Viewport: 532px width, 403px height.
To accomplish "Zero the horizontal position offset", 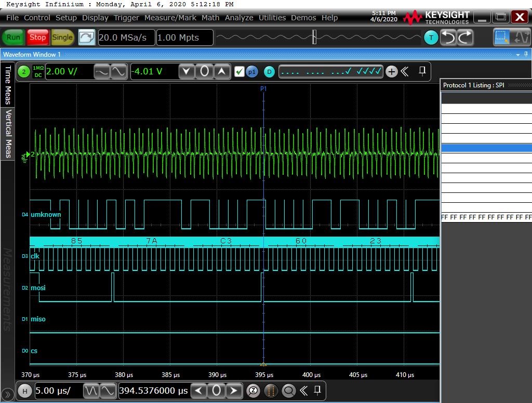I will pyautogui.click(x=217, y=391).
